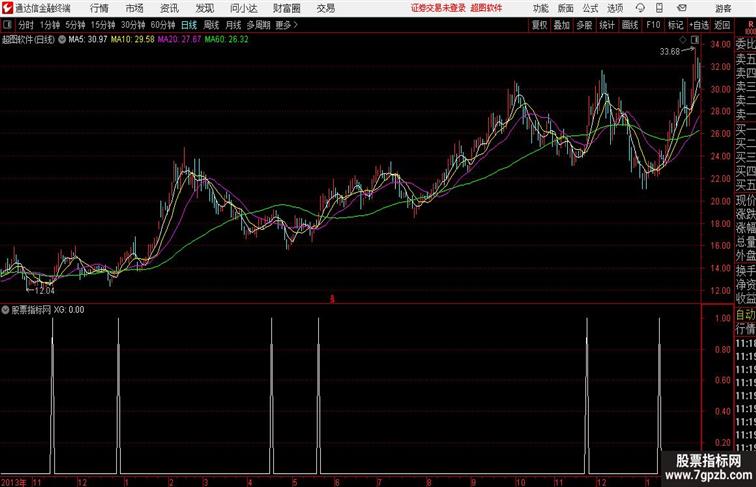Click the 通达信 red logo icon
This screenshot has width=756, height=487.
[x=7, y=8]
